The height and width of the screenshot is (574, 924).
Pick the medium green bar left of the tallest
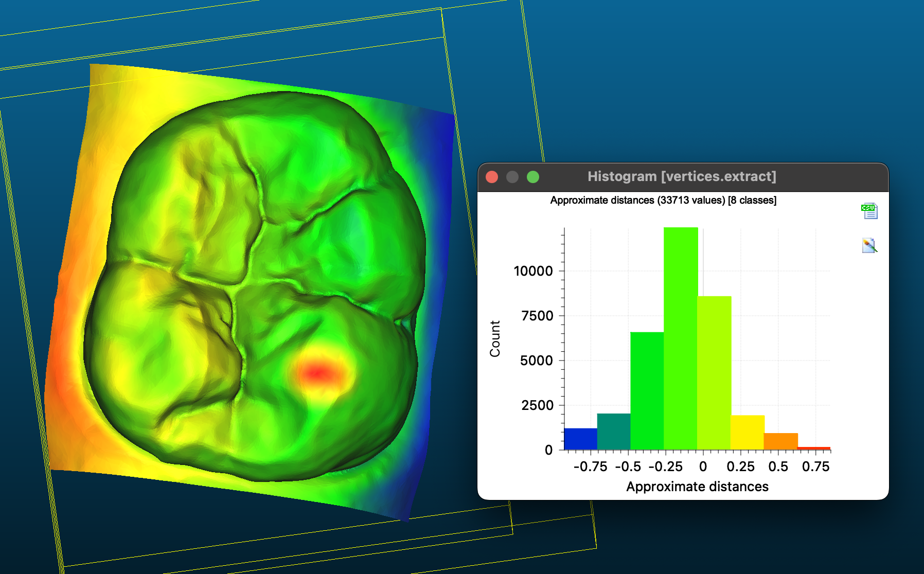click(x=647, y=391)
